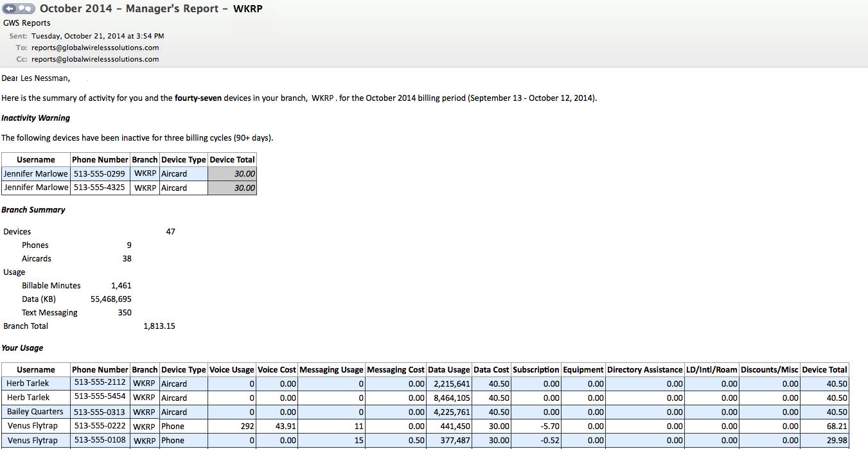Screen dimensions: 868x449
Task: Click the To address reports@globalwirelesssolutions.com
Action: click(x=95, y=48)
